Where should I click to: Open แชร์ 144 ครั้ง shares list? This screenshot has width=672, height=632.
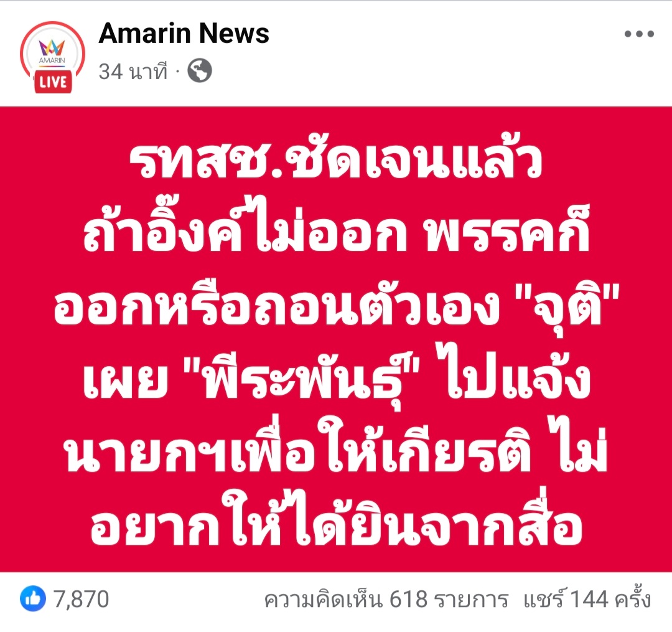click(x=587, y=598)
